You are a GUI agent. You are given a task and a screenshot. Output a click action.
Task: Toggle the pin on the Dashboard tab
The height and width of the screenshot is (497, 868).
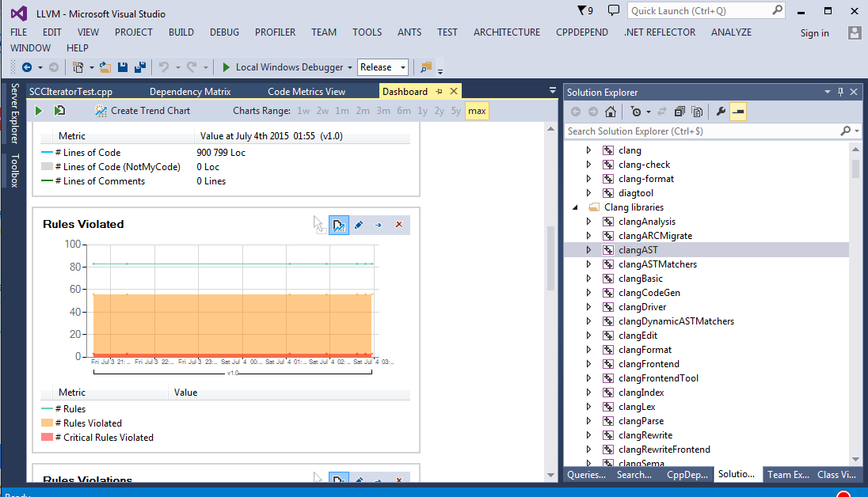(439, 91)
